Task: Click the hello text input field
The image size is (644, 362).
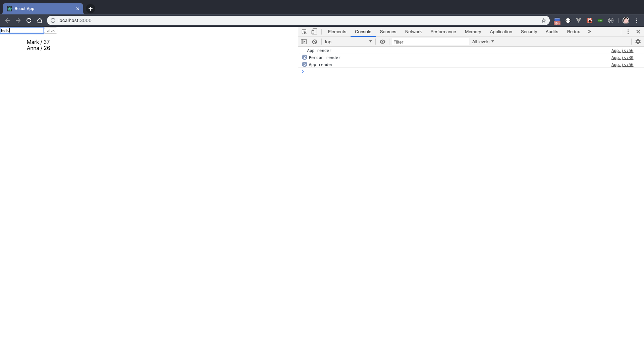Action: click(22, 31)
